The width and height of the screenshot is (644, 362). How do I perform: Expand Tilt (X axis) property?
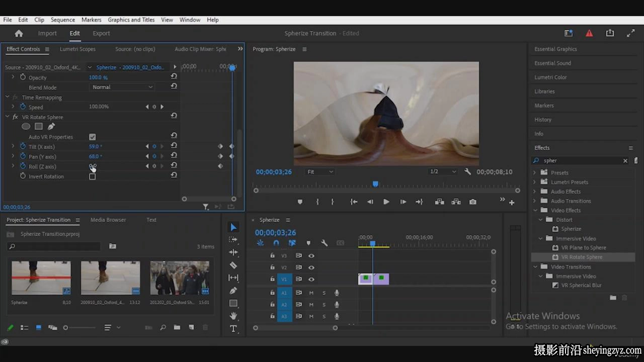coord(13,146)
